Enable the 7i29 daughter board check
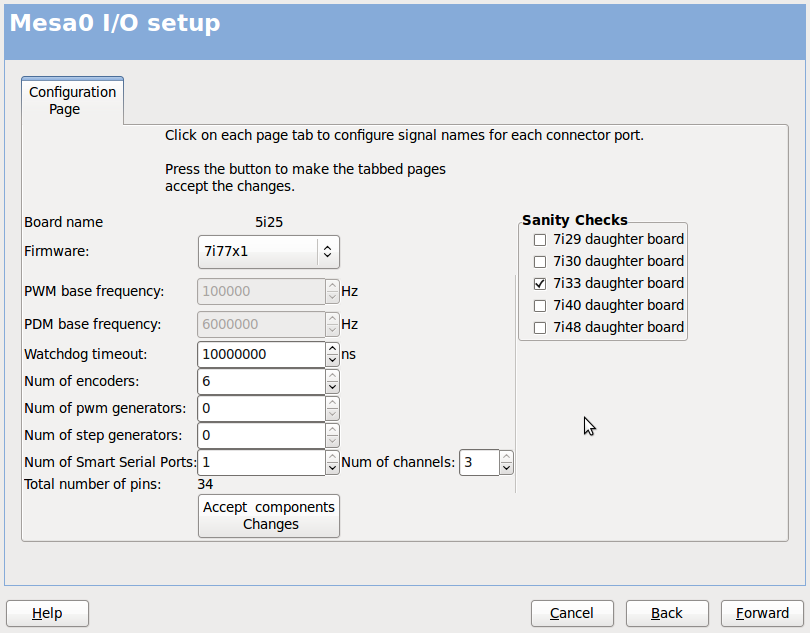 click(x=540, y=240)
